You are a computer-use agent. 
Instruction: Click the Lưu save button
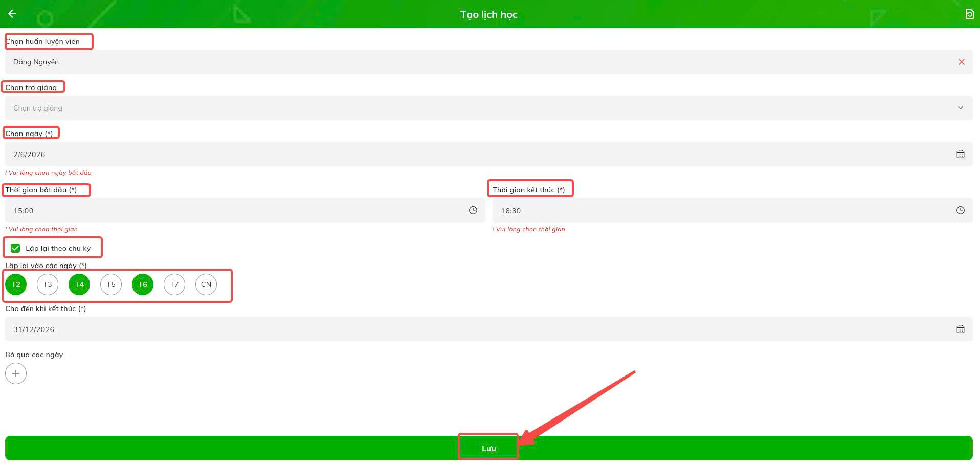coord(488,448)
